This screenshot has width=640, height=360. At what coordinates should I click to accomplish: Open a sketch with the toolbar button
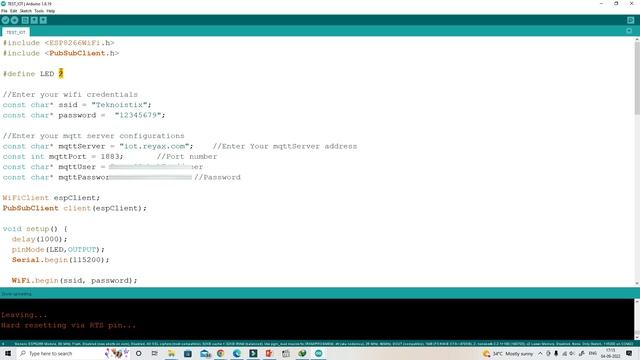coord(34,20)
